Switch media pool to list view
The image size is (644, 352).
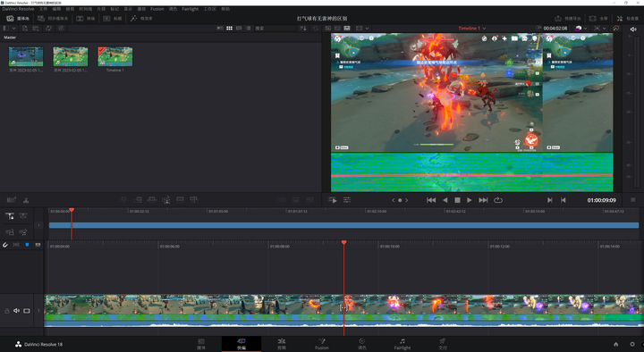(248, 29)
